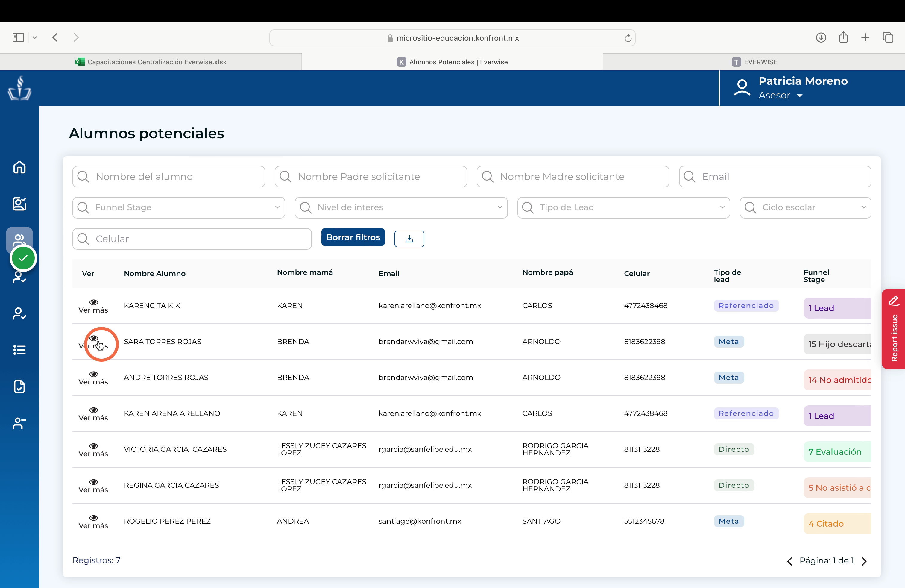Open the contact edit sidebar icon
905x588 pixels.
tap(19, 204)
